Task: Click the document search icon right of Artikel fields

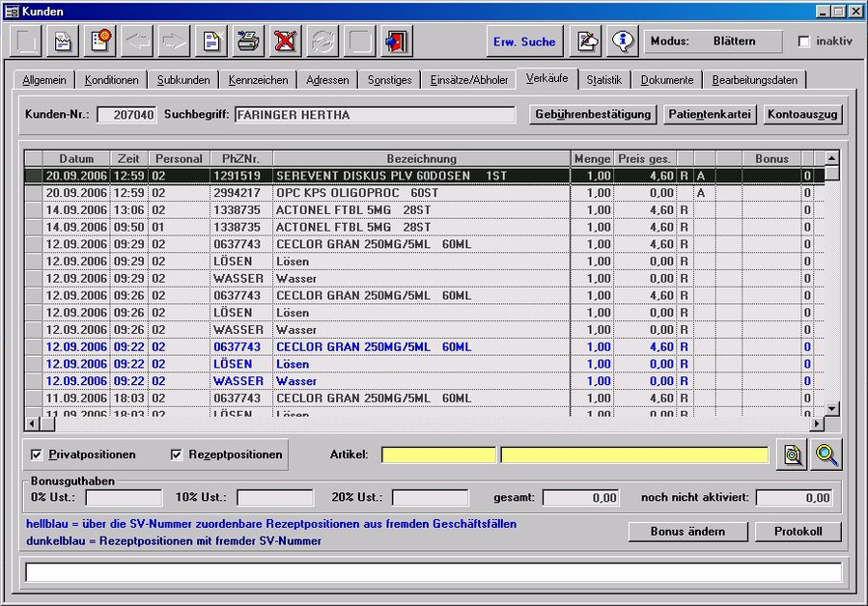Action: 792,454
